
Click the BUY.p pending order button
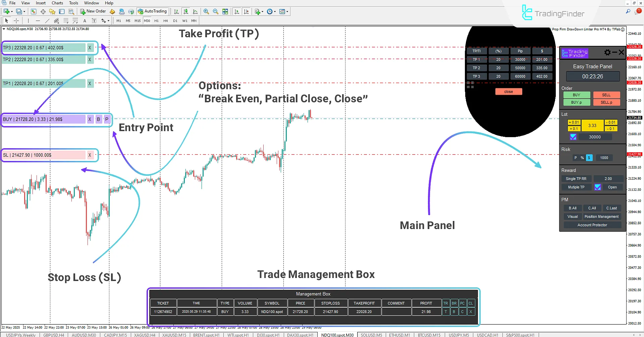tap(577, 102)
